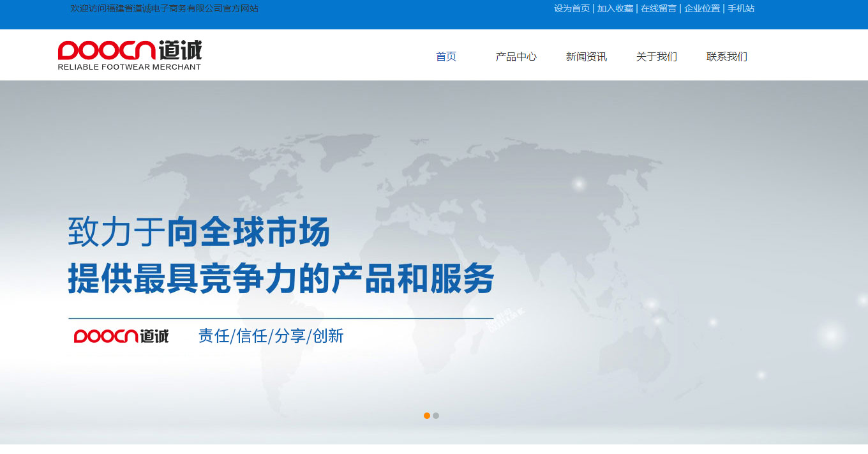Click the 欢迎访问福建省道诚电子商务有限公司官方网站 welcome text

pos(165,8)
